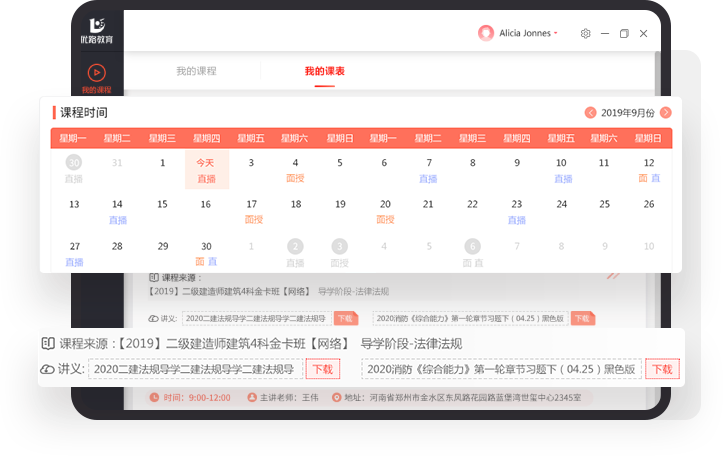Click the book icon beside 课程来源
Image resolution: width=723 pixels, height=456 pixels.
click(x=47, y=343)
